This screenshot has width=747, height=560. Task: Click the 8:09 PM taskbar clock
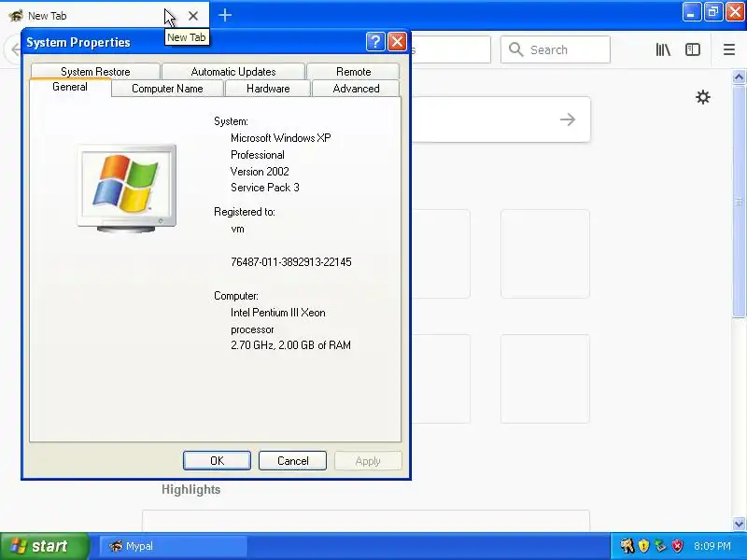tap(712, 546)
